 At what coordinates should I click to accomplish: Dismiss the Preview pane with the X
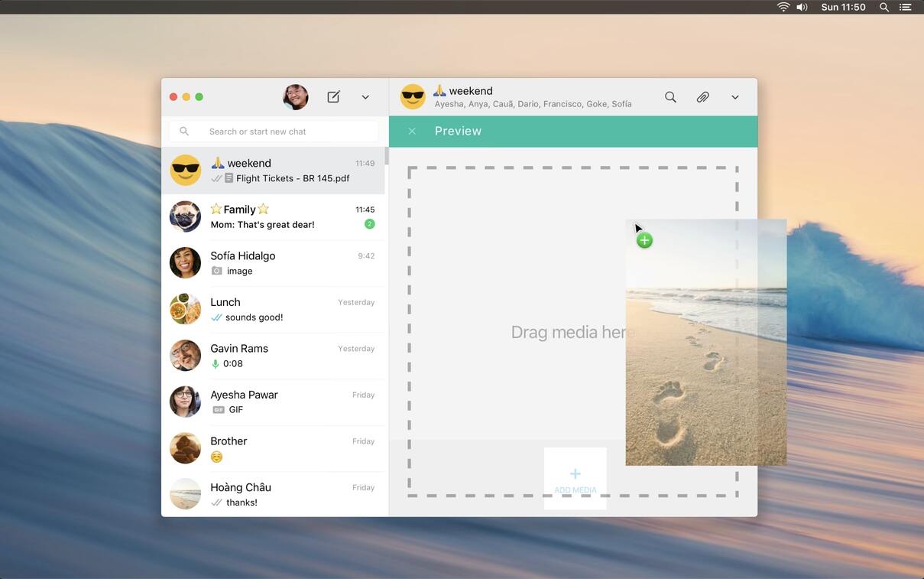(412, 131)
